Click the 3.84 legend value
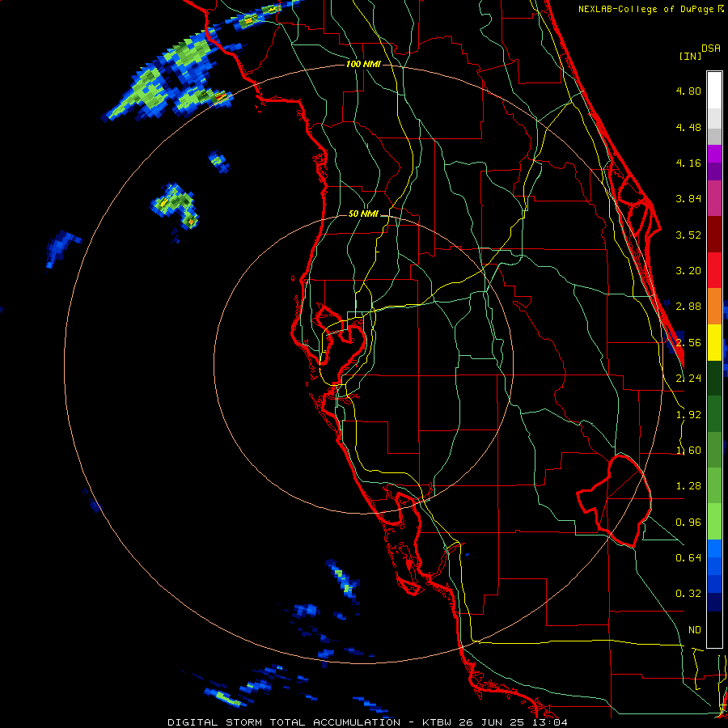This screenshot has width=728, height=728. [688, 199]
